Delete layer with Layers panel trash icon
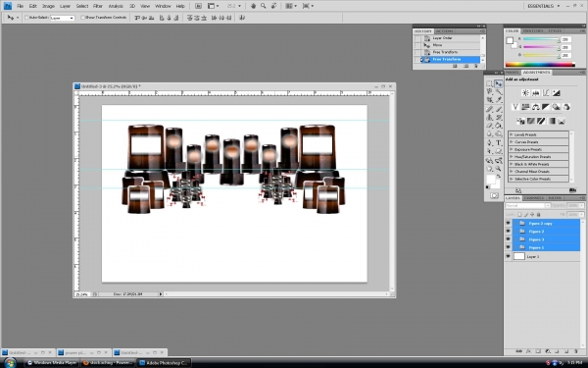 [576, 351]
